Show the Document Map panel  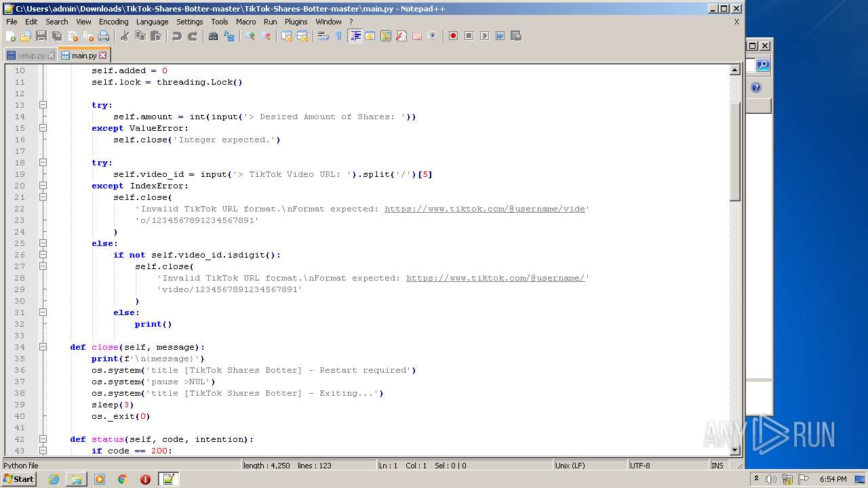point(386,36)
